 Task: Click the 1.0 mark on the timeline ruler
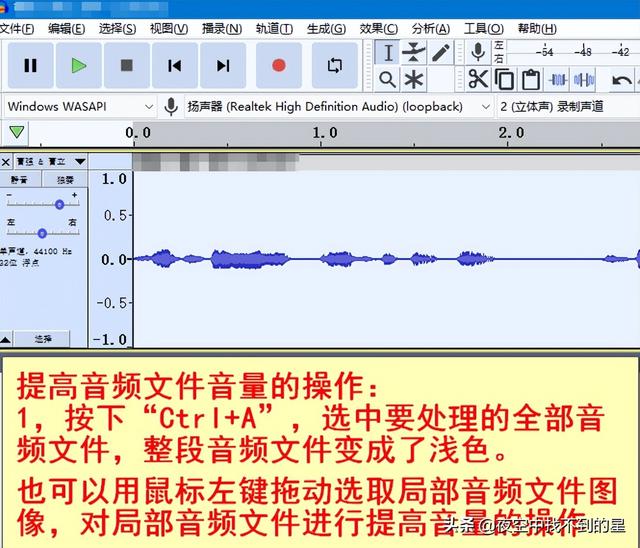pyautogui.click(x=325, y=133)
